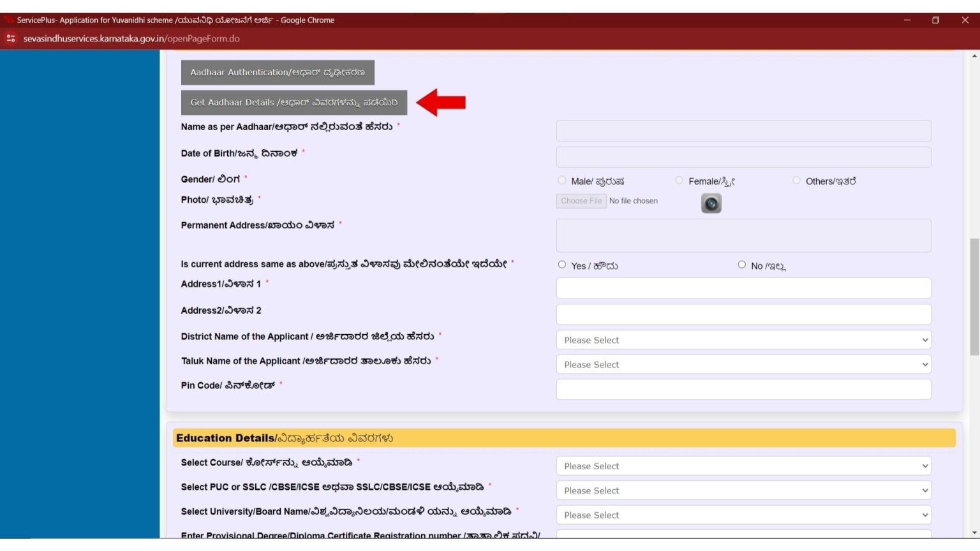Select the Others gender radio button
Image resolution: width=980 pixels, height=551 pixels.
(796, 180)
